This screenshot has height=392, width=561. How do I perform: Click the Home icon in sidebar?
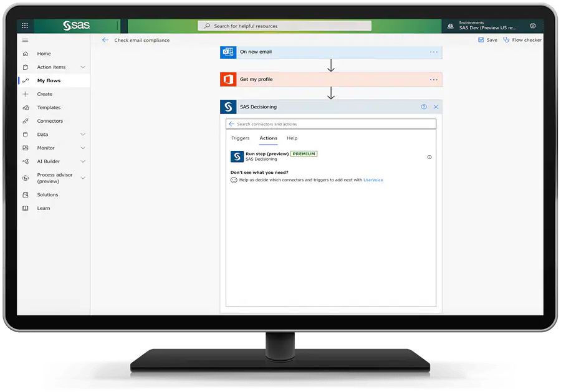point(26,54)
